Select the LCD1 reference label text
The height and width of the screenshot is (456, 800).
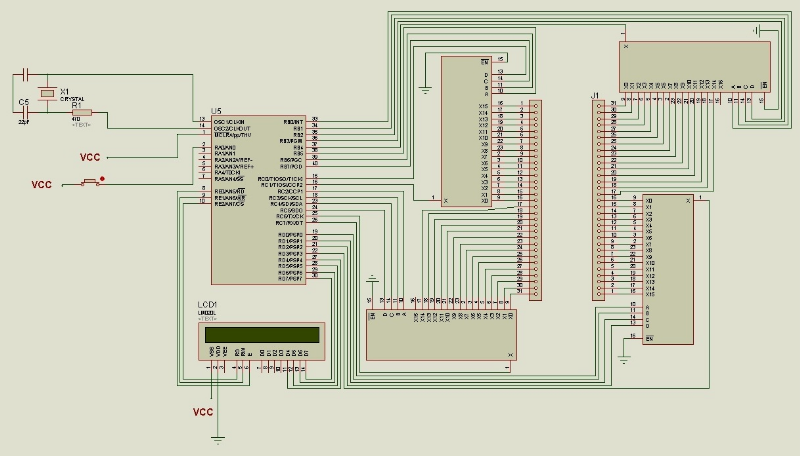tap(208, 304)
